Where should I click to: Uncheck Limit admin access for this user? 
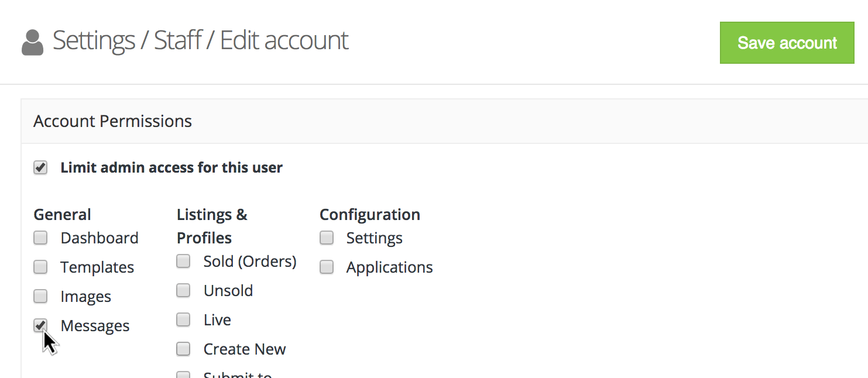click(x=40, y=168)
